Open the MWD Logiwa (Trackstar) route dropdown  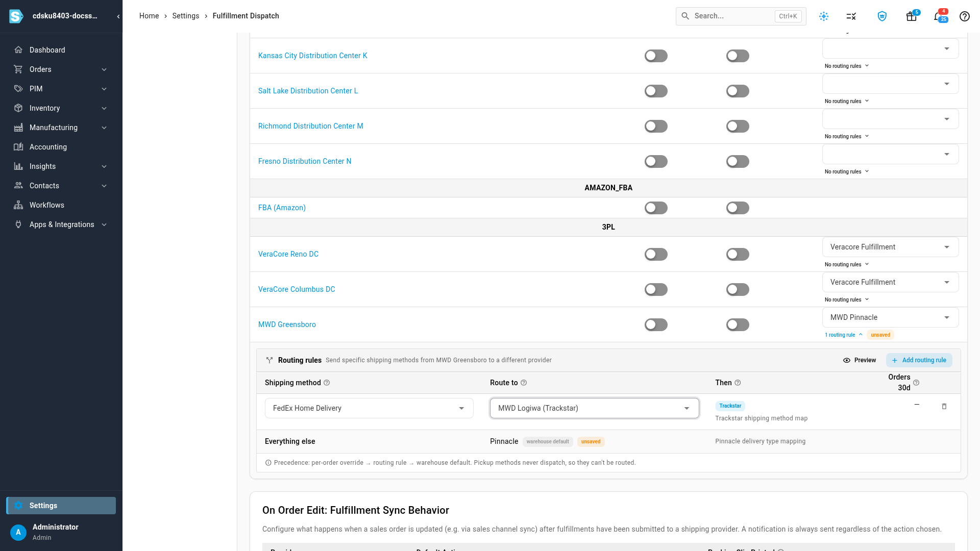[594, 408]
